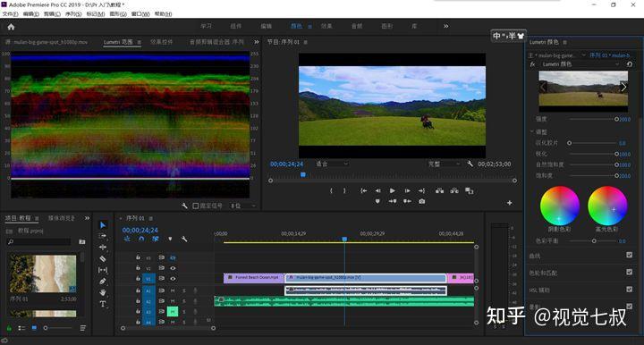Image resolution: width=644 pixels, height=345 pixels.
Task: Click the Mark In bracket button
Action: tap(331, 190)
